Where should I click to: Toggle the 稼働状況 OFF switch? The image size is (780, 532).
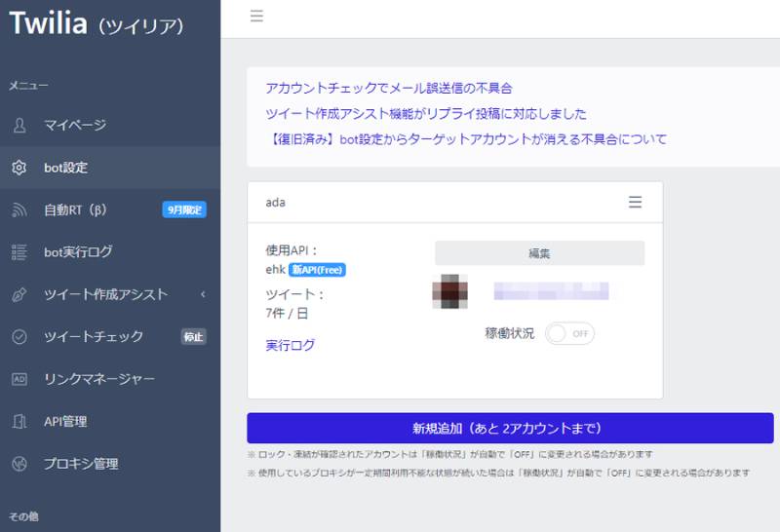[569, 333]
